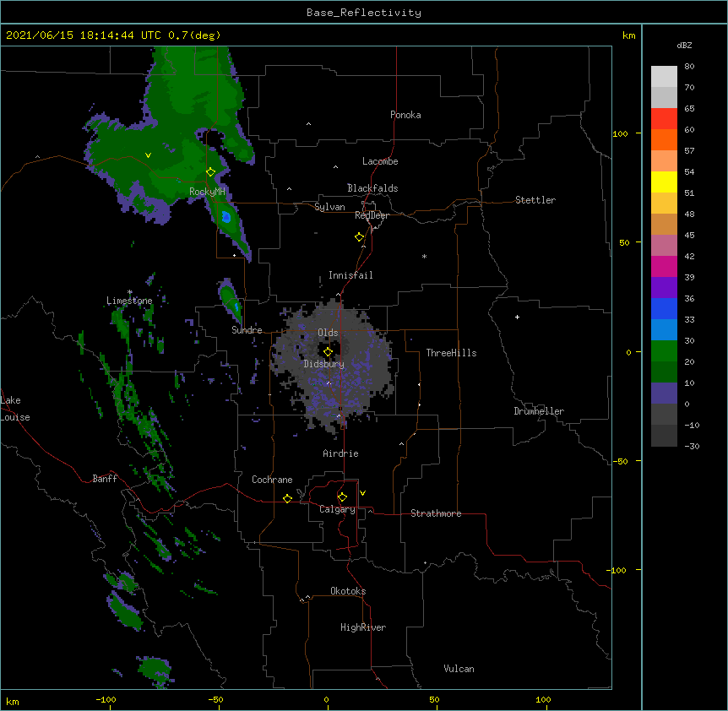Click the blue reflectivity core south of RockyMH

pos(226,217)
